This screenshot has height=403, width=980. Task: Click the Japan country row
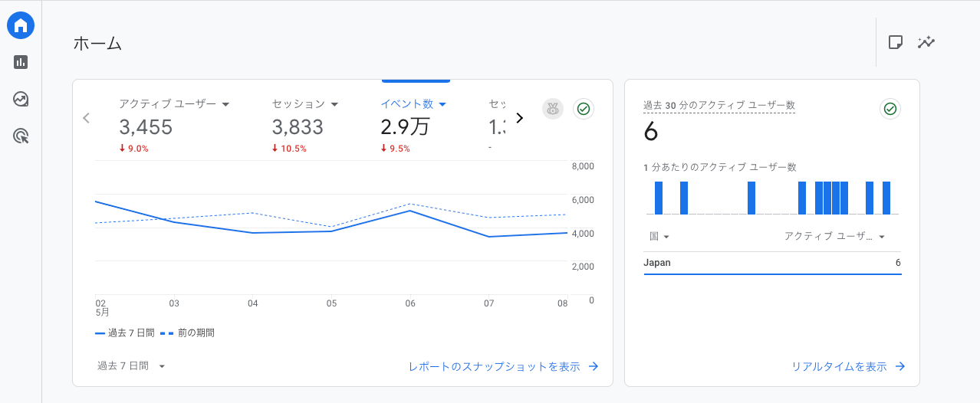click(772, 263)
